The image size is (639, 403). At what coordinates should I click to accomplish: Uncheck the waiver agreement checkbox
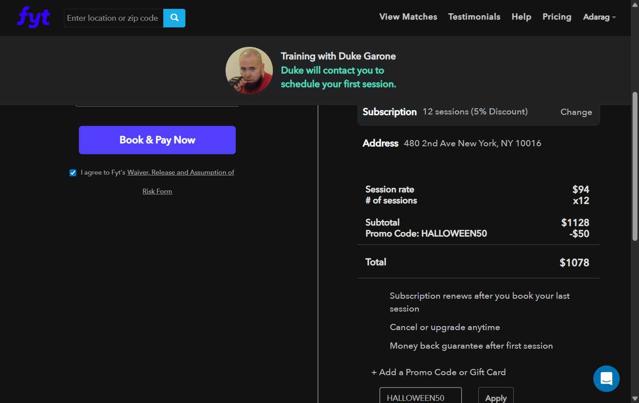point(73,173)
